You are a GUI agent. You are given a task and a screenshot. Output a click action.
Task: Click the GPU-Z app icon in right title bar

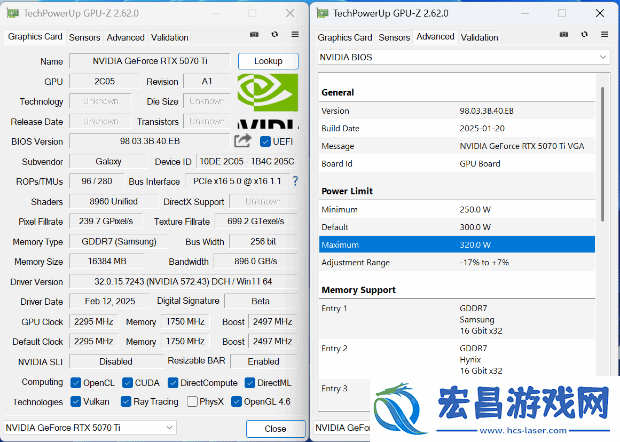[322, 13]
